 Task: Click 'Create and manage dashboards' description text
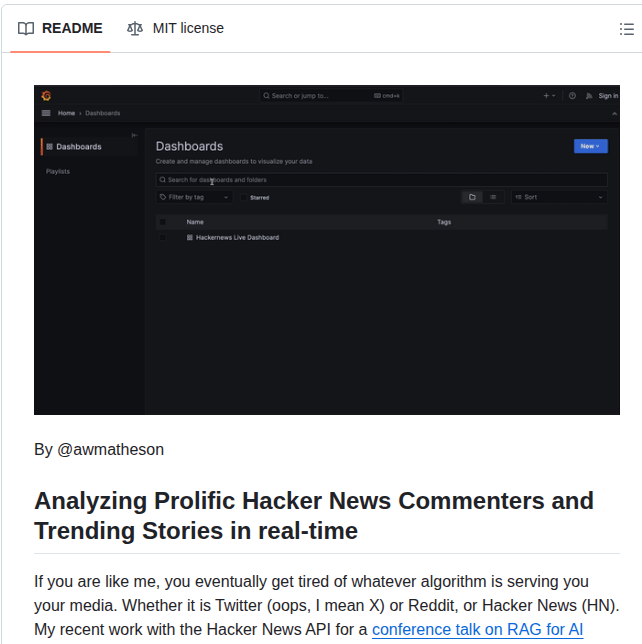click(x=234, y=161)
